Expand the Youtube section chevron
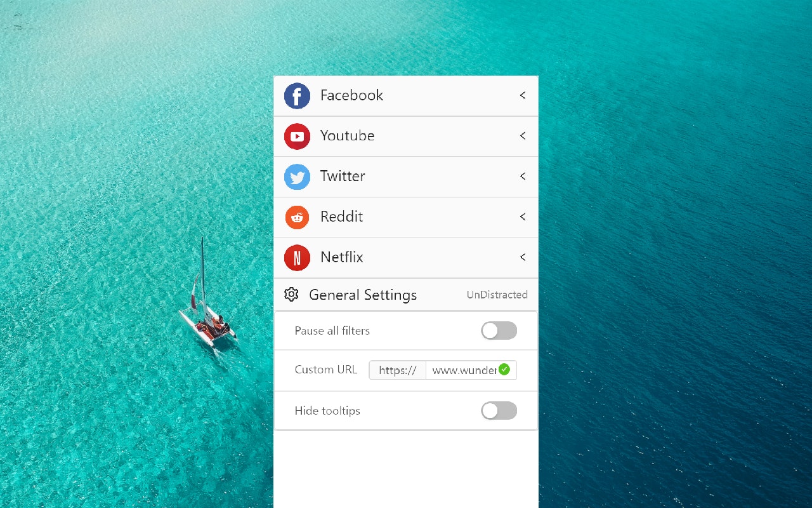 tap(523, 136)
